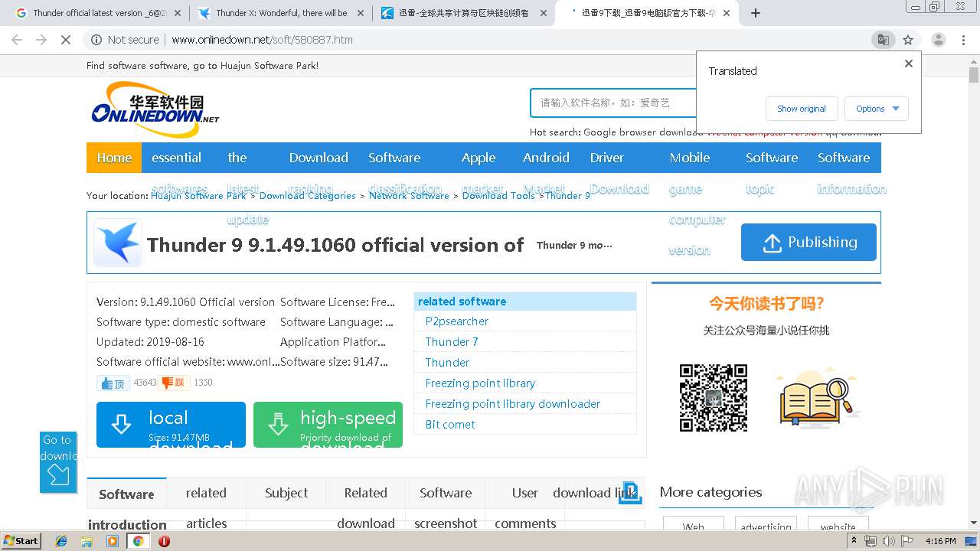
Task: Launch Internet Explorer from taskbar
Action: (x=62, y=541)
